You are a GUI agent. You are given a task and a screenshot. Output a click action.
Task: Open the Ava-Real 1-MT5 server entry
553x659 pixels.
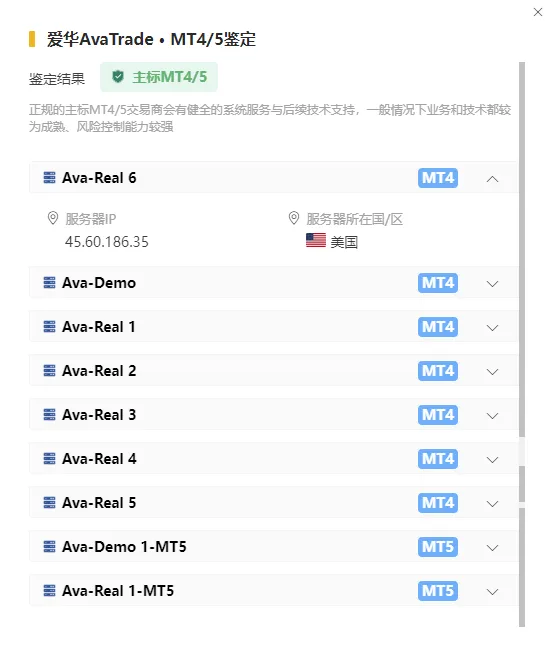pyautogui.click(x=274, y=591)
